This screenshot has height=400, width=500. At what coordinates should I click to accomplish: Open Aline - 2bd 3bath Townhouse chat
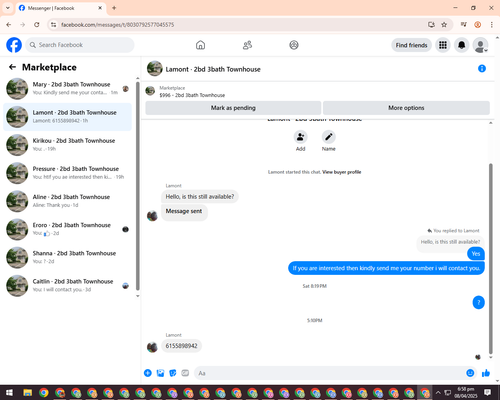click(67, 201)
